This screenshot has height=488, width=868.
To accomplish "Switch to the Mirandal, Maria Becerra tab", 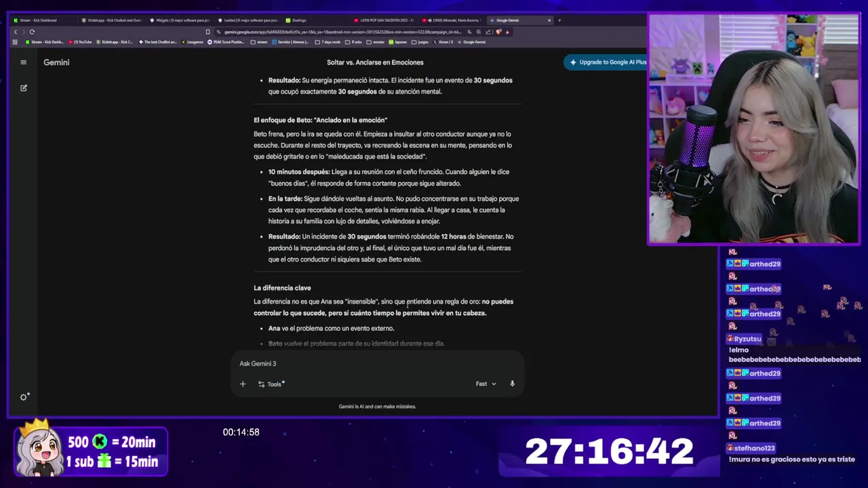I will point(452,20).
